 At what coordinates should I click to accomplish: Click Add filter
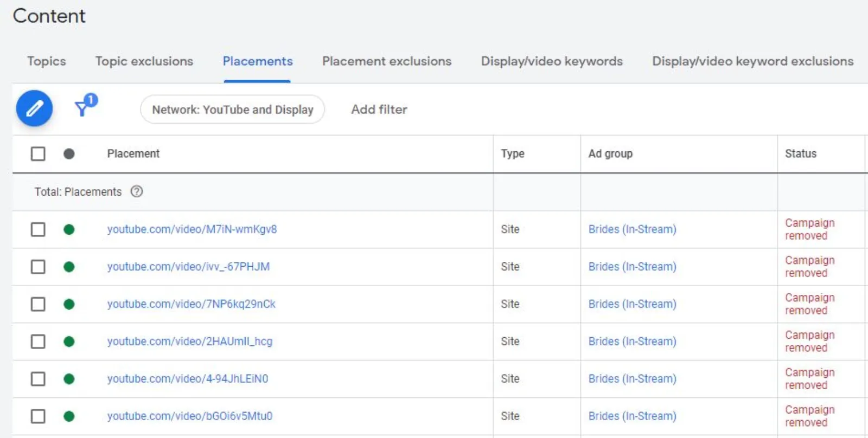tap(379, 110)
